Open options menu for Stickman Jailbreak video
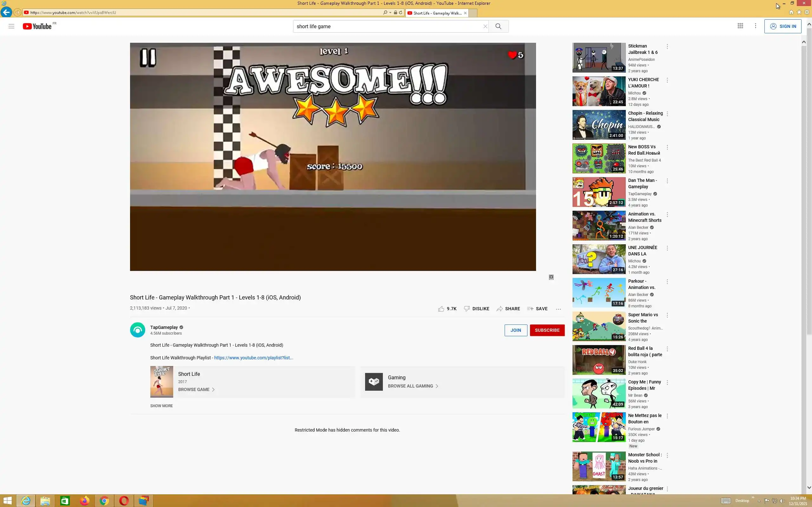 point(667,47)
